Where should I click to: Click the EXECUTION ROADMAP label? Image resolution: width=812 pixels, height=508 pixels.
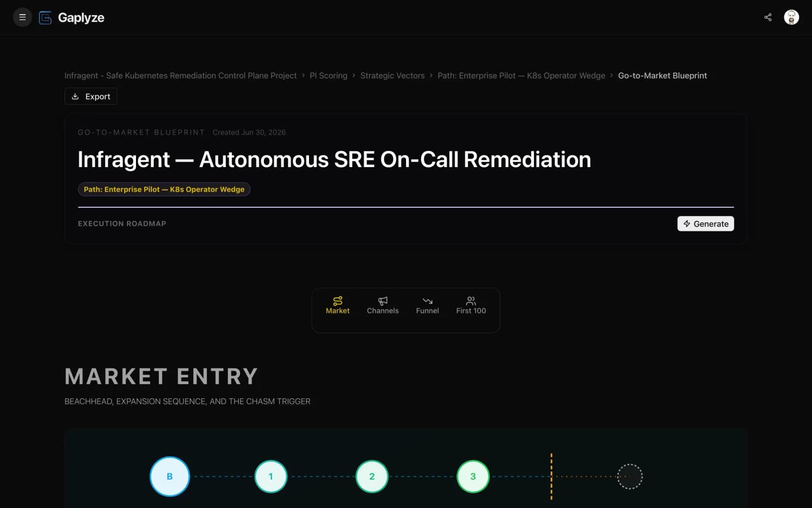(x=122, y=224)
